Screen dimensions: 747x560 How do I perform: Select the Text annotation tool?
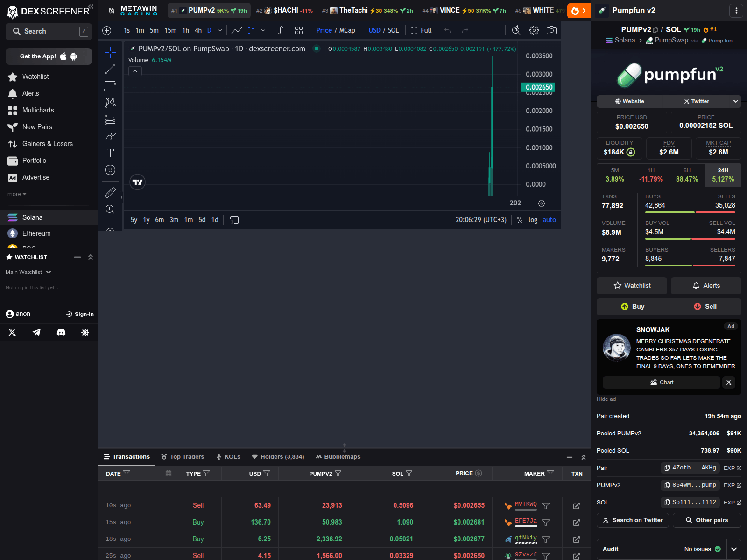[110, 153]
